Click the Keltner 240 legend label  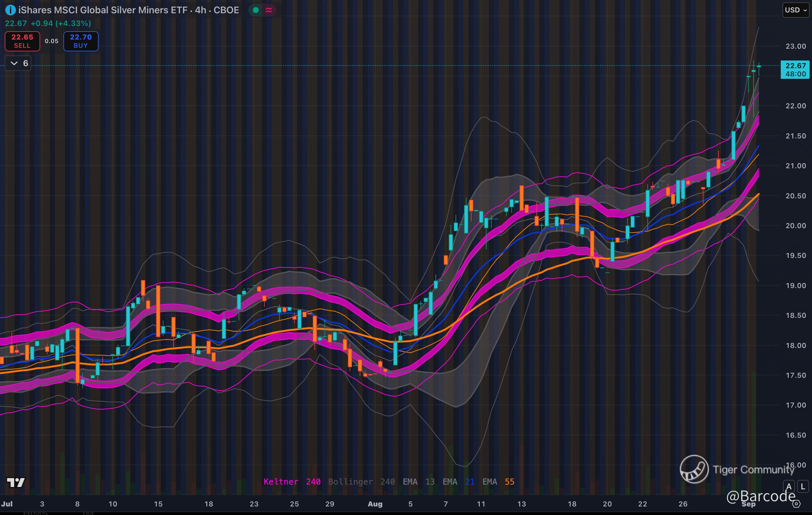click(292, 482)
